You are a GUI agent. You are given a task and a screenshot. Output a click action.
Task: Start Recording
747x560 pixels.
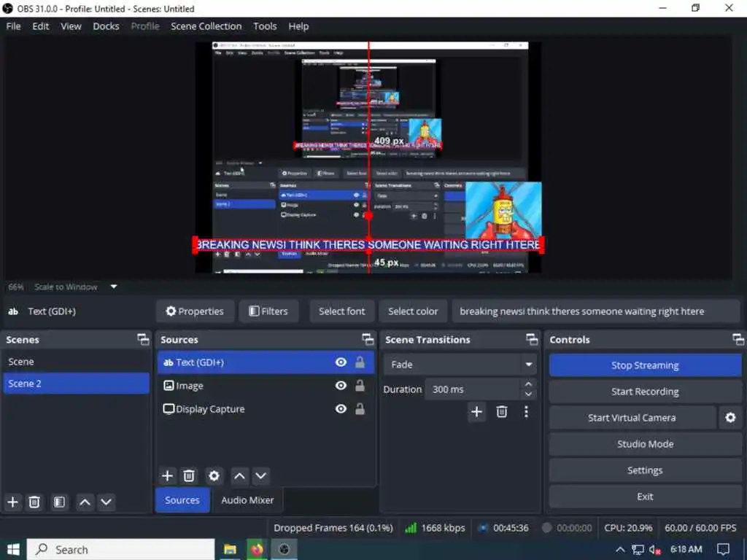tap(645, 392)
